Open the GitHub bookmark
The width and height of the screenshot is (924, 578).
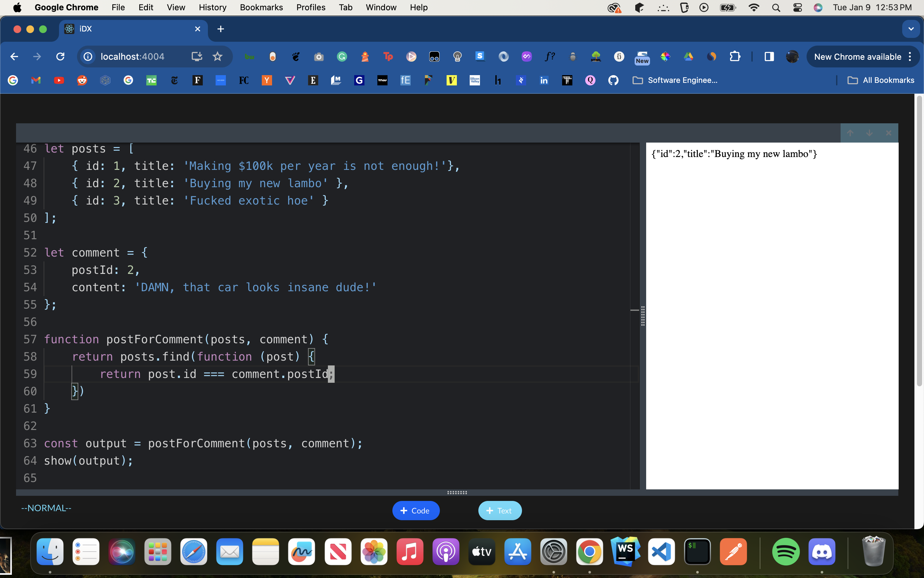point(613,80)
